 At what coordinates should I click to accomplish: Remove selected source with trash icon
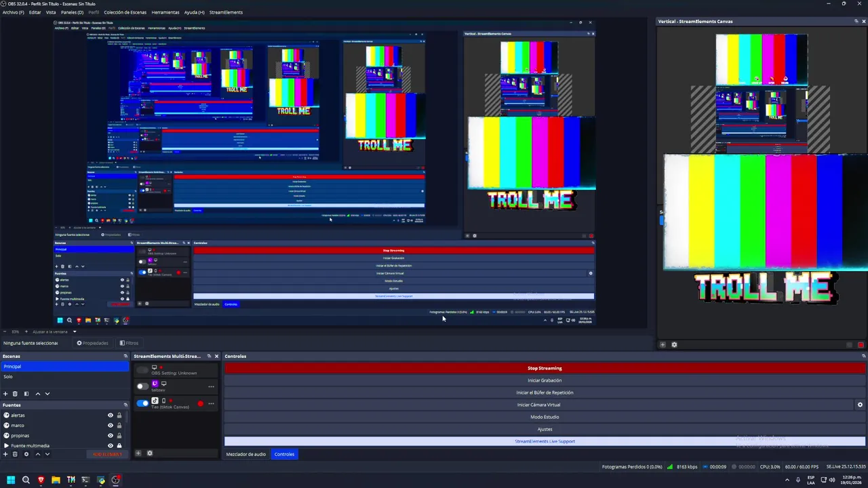point(15,454)
